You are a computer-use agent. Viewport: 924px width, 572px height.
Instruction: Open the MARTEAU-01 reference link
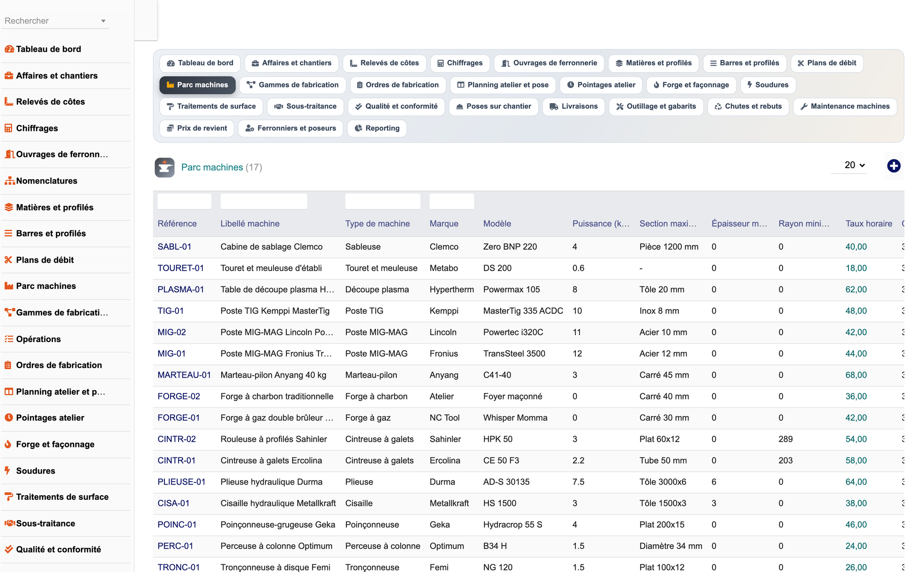point(184,375)
